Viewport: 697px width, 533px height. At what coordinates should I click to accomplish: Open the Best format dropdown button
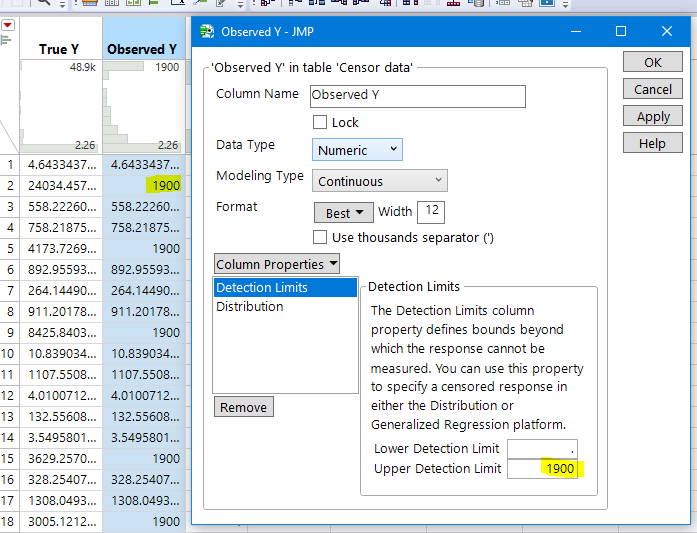click(344, 212)
